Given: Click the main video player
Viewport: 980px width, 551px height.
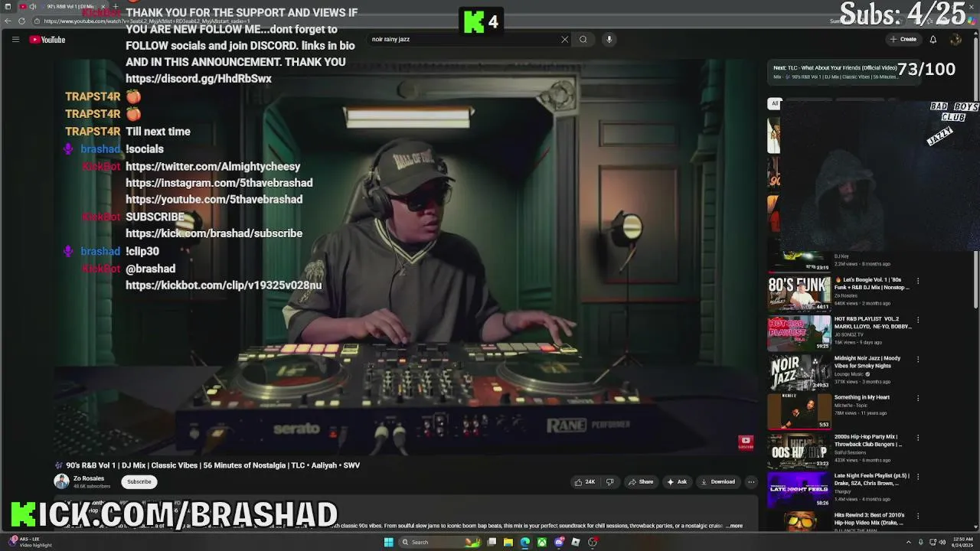Looking at the screenshot, I should [406, 256].
